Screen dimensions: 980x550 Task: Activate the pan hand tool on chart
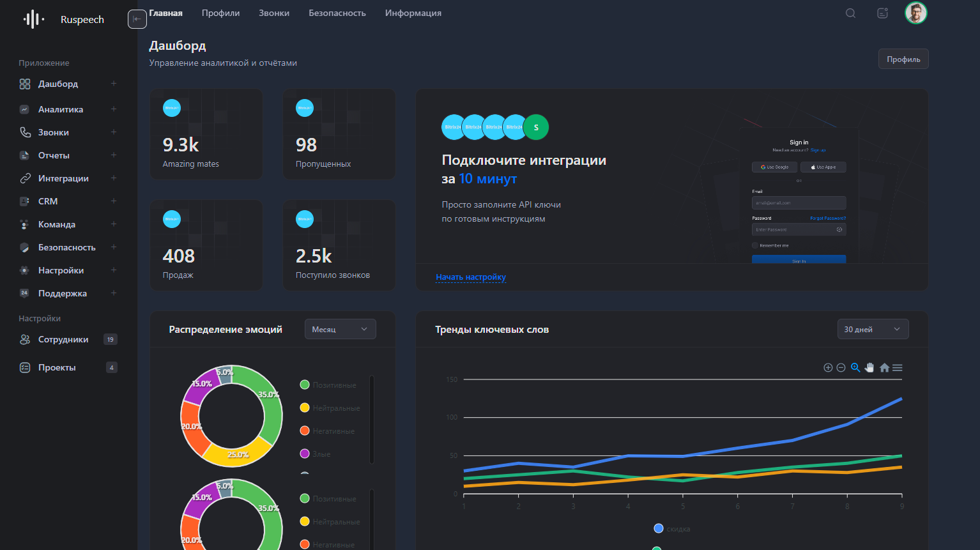(869, 367)
